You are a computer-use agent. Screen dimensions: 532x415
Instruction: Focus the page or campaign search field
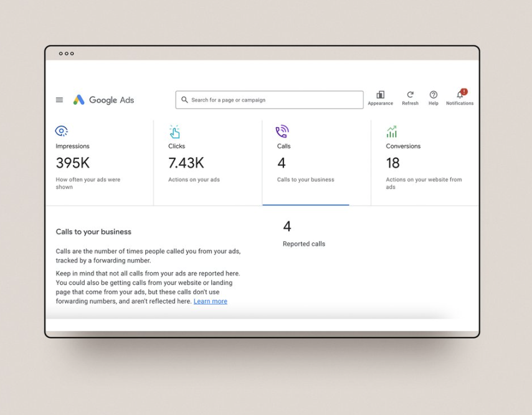click(269, 100)
